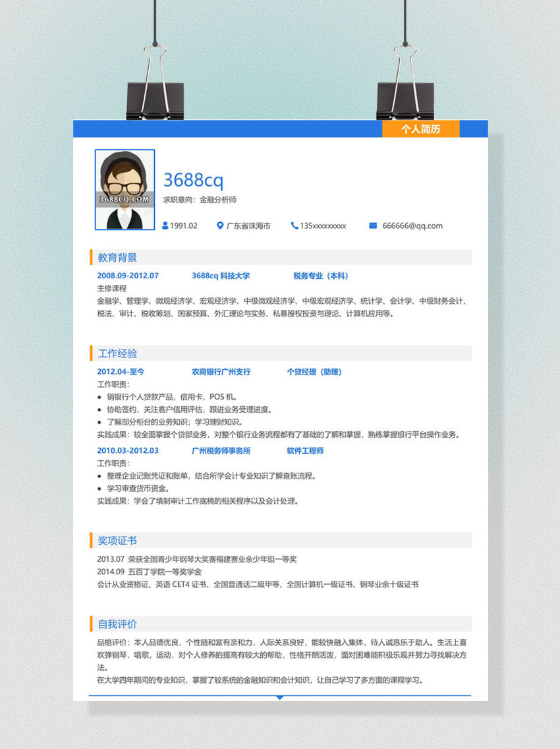Click the 个贷经理（助理） job title
Screen dimensions: 560x749
[314, 372]
